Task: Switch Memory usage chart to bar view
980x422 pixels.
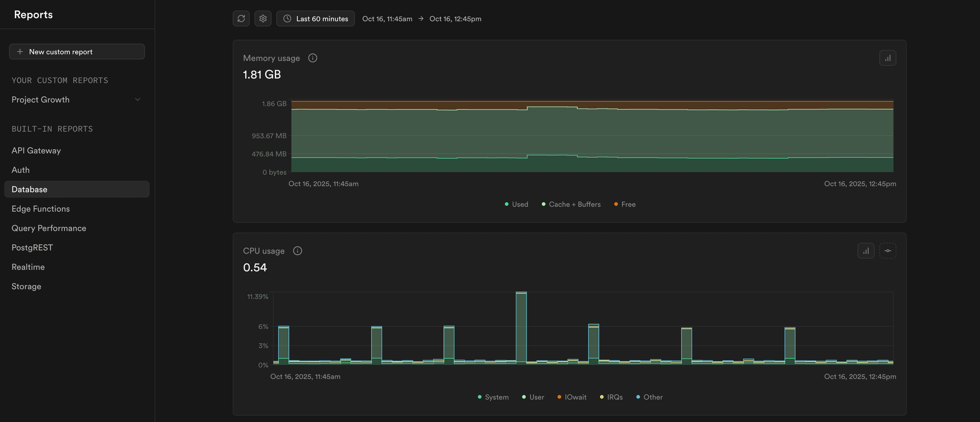Action: click(x=887, y=58)
